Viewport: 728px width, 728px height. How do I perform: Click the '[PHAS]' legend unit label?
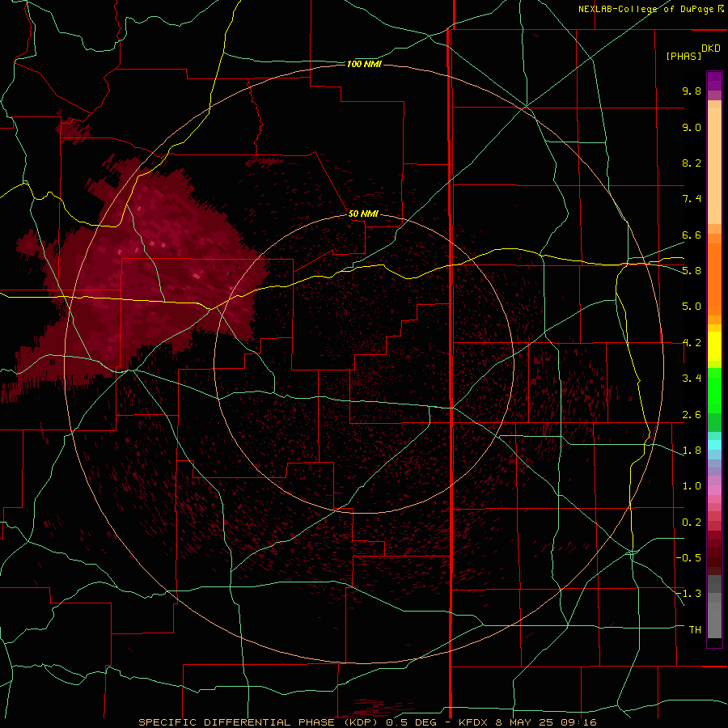[x=684, y=56]
